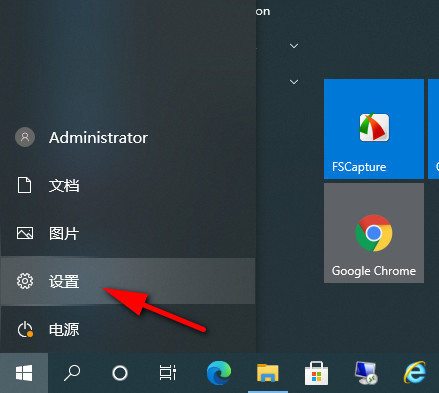
Task: Launch Internet Explorer from the taskbar
Action: [415, 373]
